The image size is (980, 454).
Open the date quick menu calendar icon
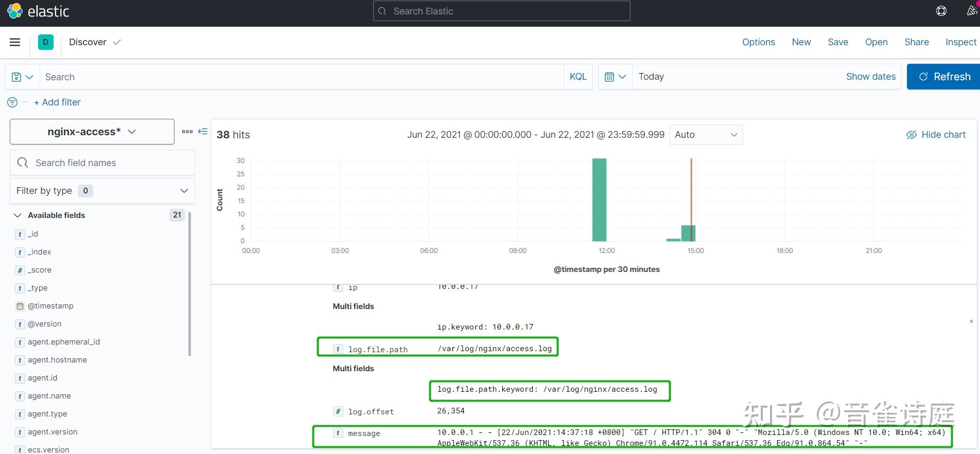pyautogui.click(x=616, y=77)
